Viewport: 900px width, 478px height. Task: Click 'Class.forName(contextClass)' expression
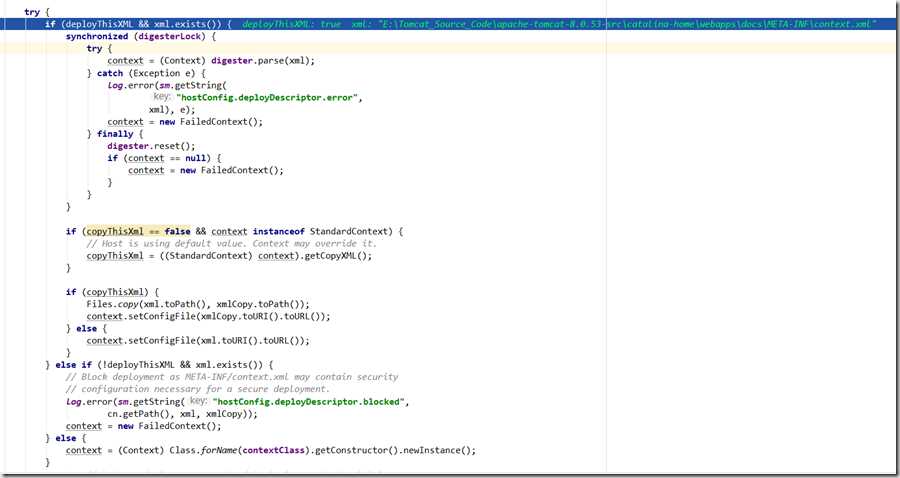(x=240, y=450)
